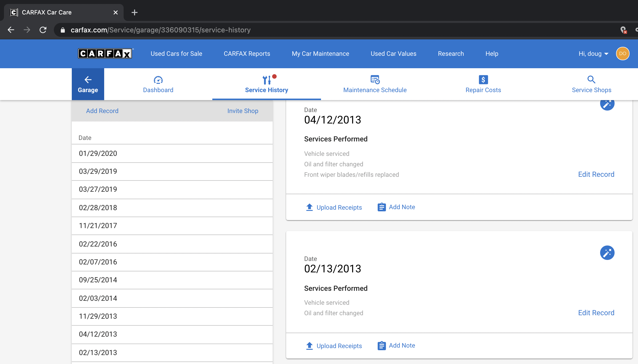
Task: Click 'Front wiper blades/refills replaced' text
Action: click(352, 175)
